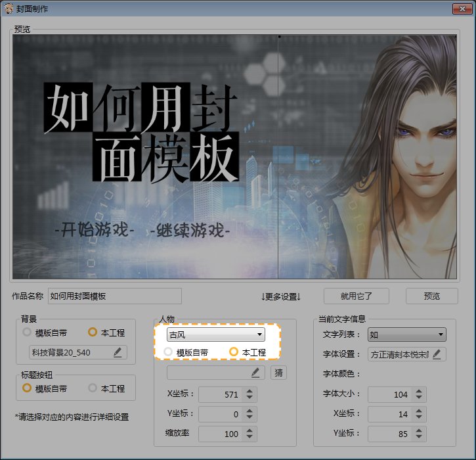Decrease the character Y坐标 value of 0
Screen dimensions: 476x460
pos(249,418)
